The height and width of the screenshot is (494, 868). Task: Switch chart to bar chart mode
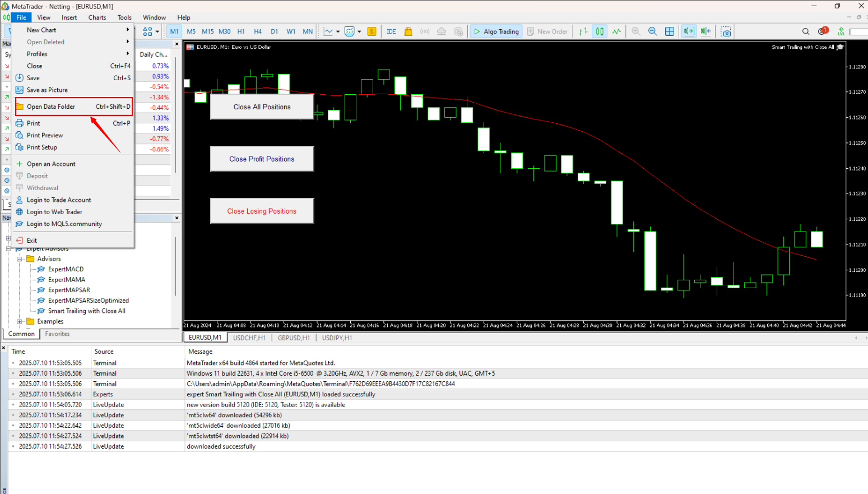pos(583,31)
